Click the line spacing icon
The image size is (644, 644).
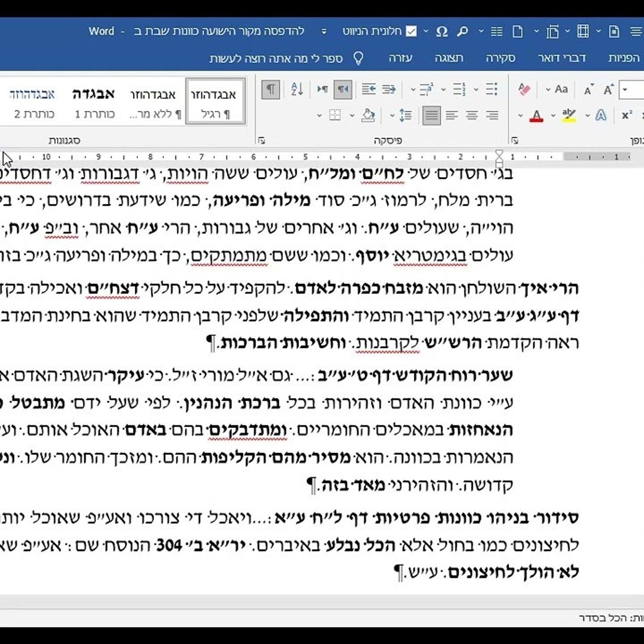pyautogui.click(x=405, y=115)
